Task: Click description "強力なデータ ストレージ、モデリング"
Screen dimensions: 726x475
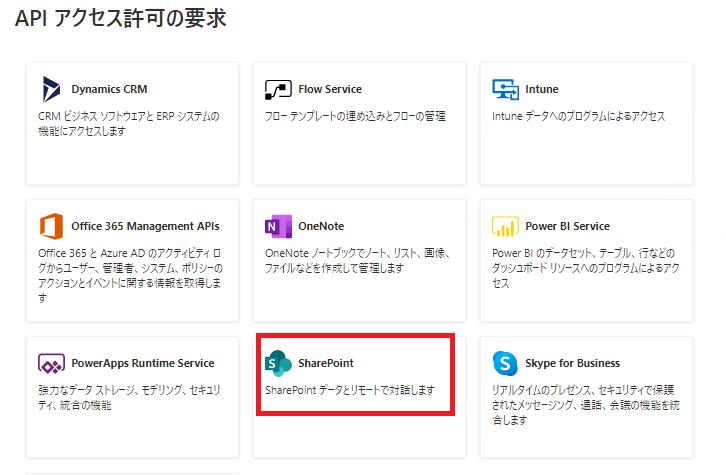Action: click(x=129, y=398)
